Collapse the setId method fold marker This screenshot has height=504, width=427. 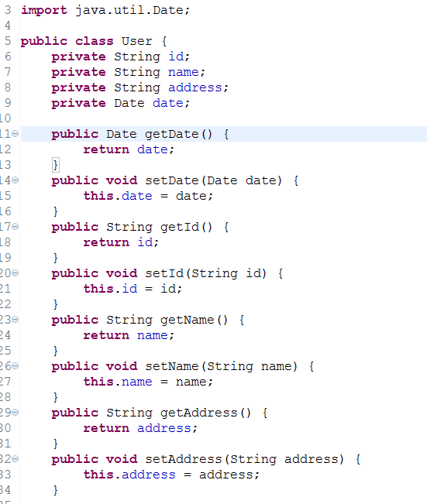point(15,273)
